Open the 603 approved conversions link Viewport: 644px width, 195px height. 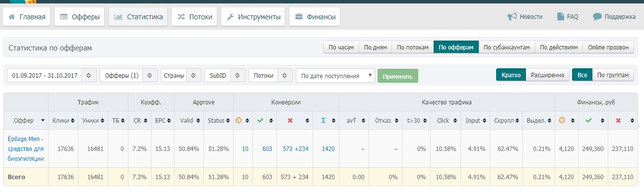click(267, 148)
